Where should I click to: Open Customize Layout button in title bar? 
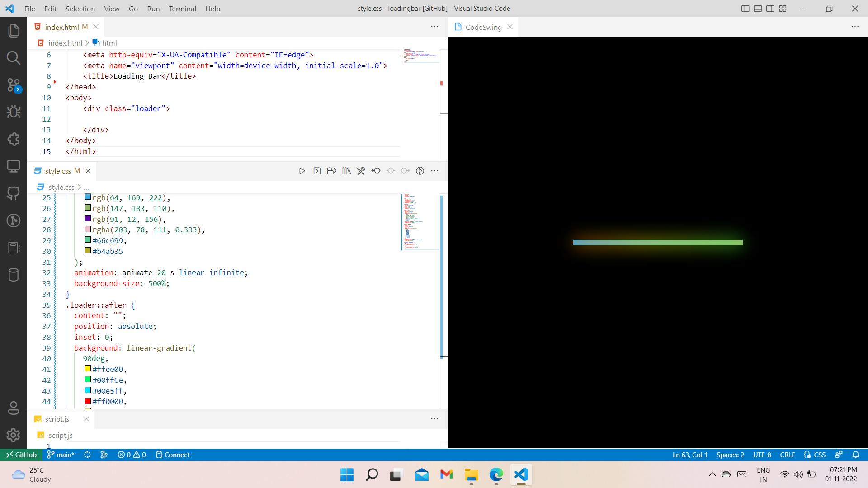pyautogui.click(x=783, y=9)
